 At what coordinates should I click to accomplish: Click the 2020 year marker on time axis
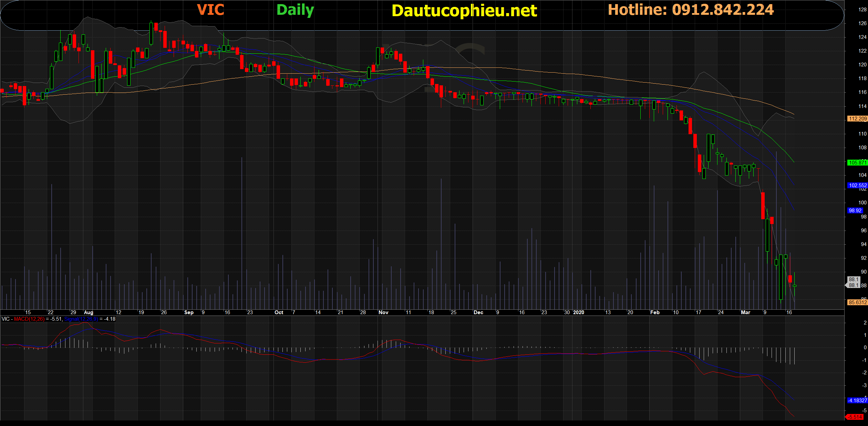pos(579,312)
